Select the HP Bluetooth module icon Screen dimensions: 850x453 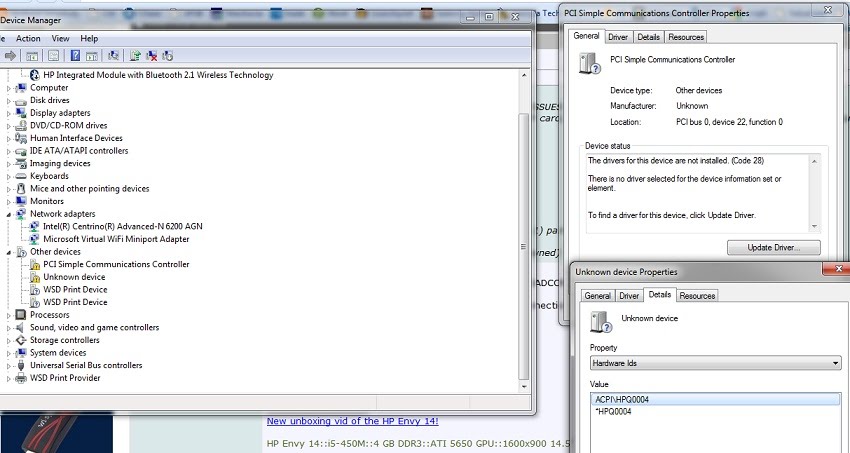click(x=35, y=75)
